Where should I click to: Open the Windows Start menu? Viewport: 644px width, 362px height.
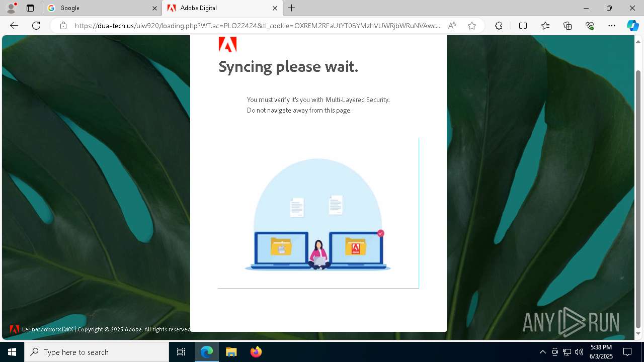(12, 352)
